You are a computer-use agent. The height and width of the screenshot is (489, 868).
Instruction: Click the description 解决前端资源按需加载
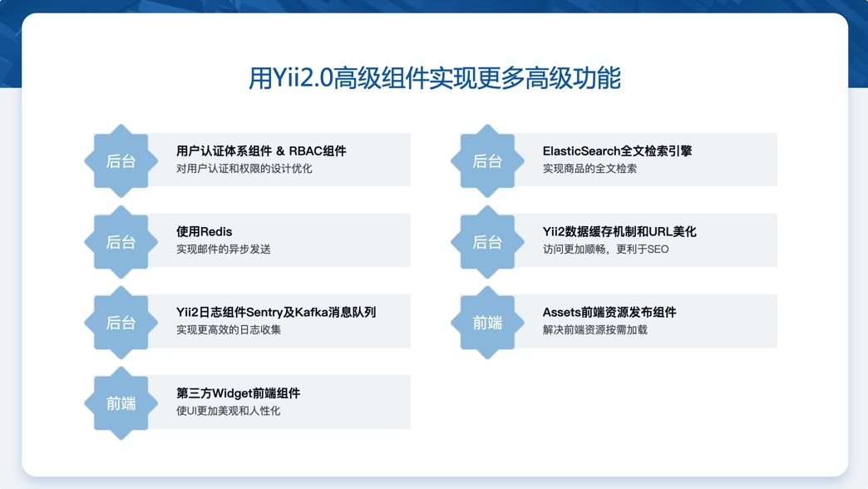[594, 329]
